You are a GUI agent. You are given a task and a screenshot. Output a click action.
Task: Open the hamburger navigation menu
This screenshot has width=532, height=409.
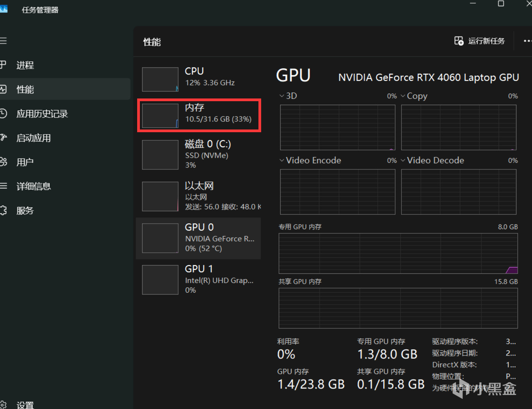click(x=3, y=41)
